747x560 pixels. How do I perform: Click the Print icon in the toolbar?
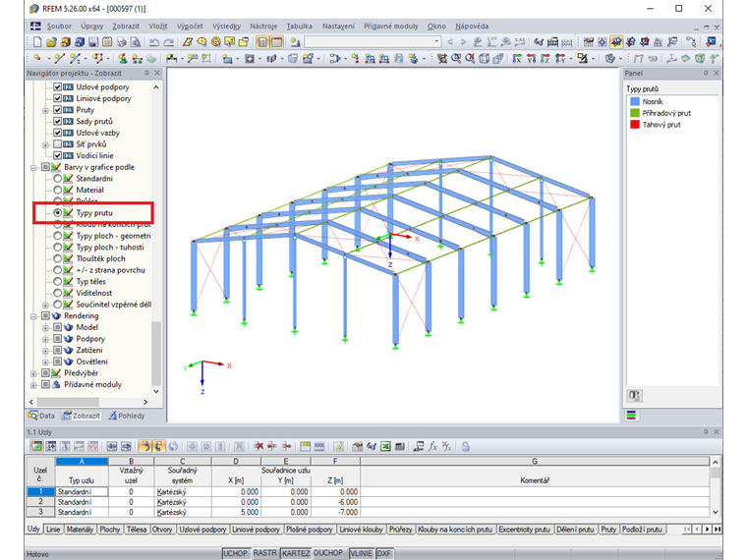point(122,42)
